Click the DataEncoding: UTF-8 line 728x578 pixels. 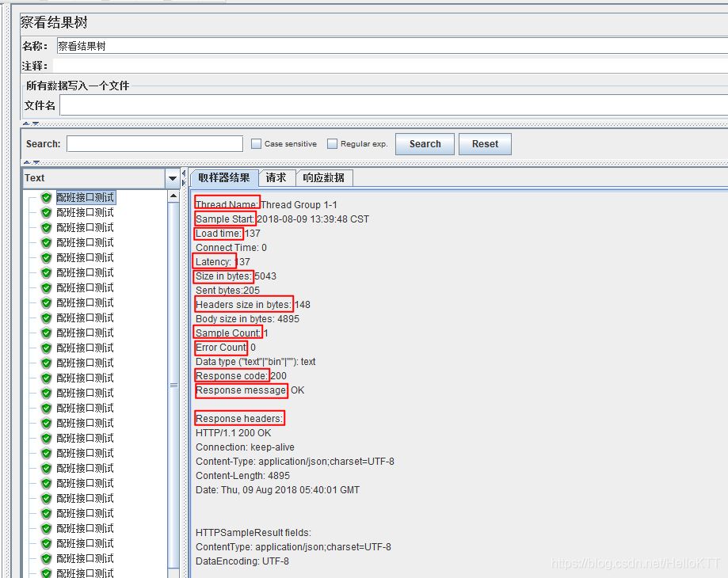tap(242, 561)
